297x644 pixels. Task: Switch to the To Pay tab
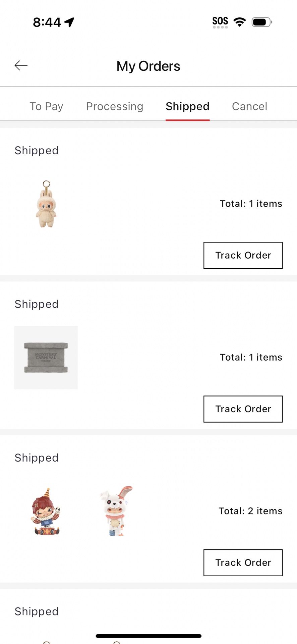pyautogui.click(x=46, y=106)
